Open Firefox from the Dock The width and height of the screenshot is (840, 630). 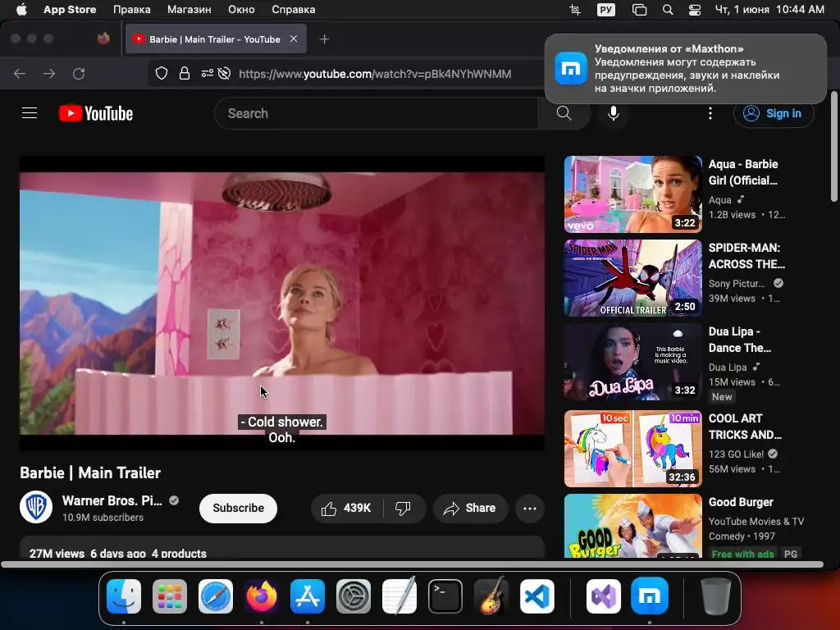(262, 596)
